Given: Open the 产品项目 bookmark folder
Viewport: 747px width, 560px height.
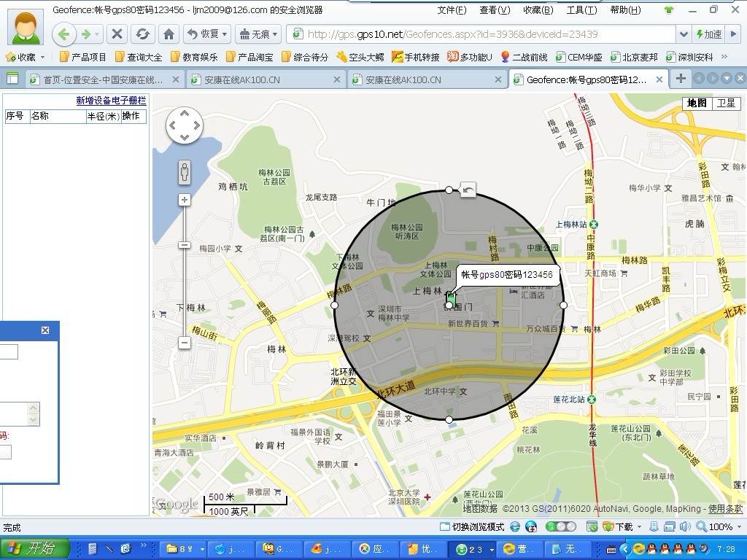Looking at the screenshot, I should point(83,57).
